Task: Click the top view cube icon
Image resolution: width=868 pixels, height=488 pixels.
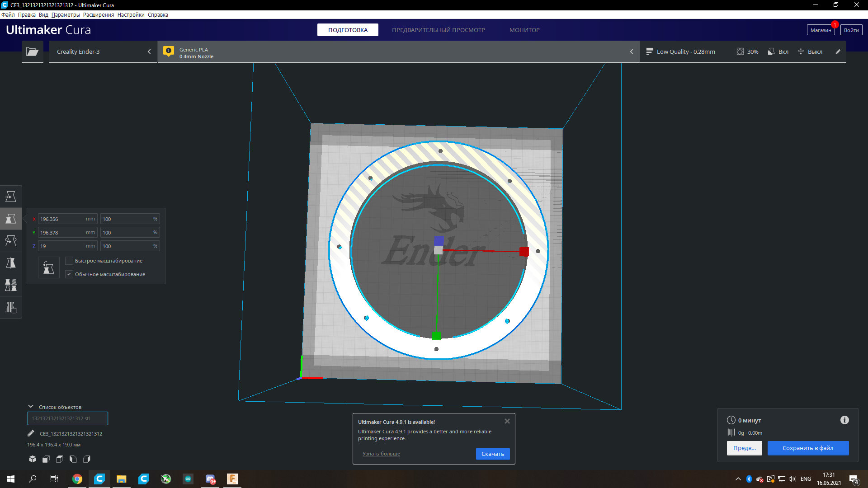Action: (x=60, y=459)
